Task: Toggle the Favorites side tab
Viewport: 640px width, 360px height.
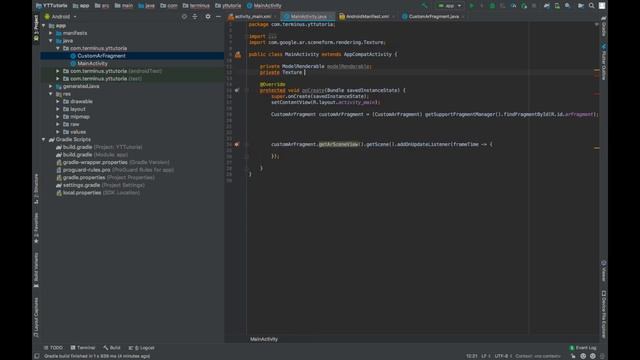Action: (x=36, y=228)
